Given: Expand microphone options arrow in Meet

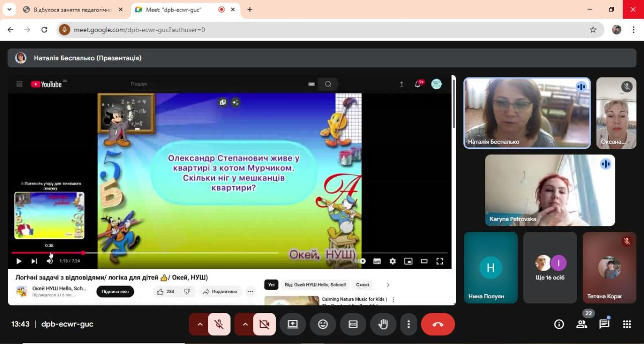Looking at the screenshot, I should (x=200, y=324).
